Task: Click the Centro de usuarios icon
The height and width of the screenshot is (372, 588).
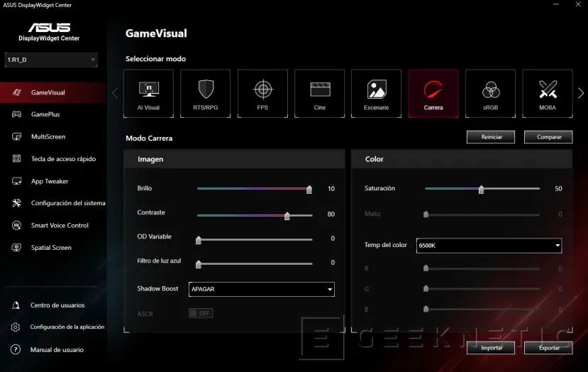Action: [16, 305]
